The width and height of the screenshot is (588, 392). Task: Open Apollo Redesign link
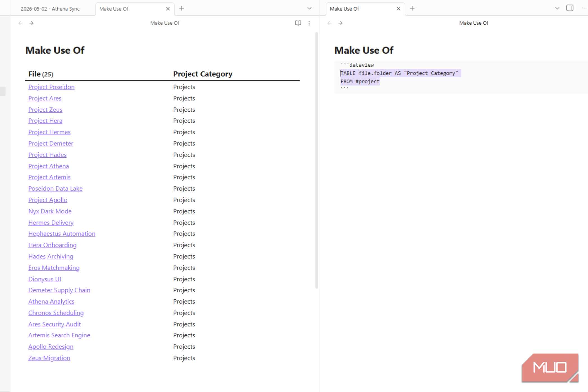click(51, 347)
